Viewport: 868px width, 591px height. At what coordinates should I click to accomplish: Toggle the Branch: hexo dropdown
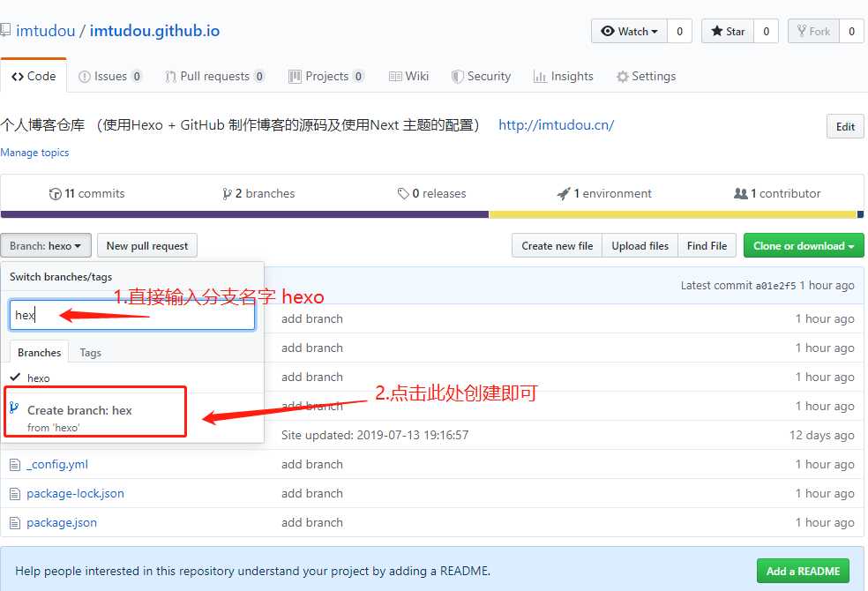pyautogui.click(x=45, y=246)
